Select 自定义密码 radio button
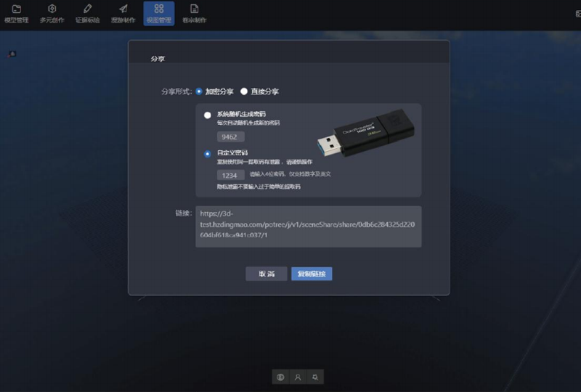Viewport: 581px width, 392px height. coord(208,153)
